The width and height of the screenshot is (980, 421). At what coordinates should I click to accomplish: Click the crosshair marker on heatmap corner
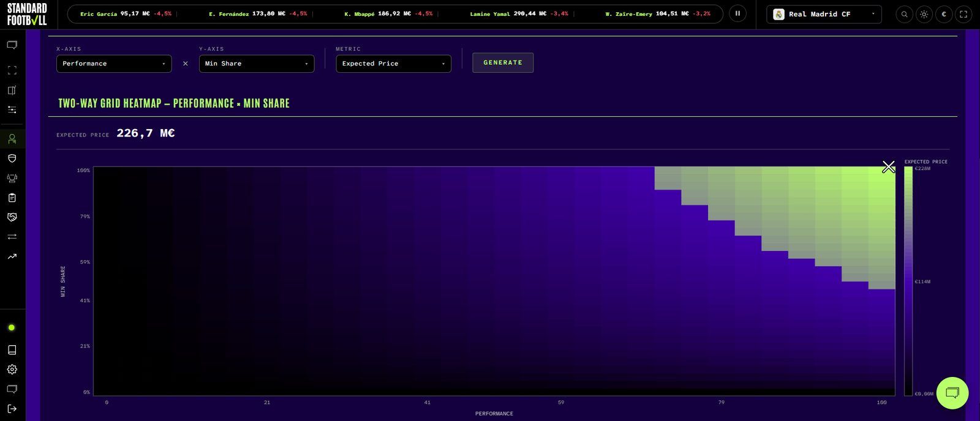coord(889,166)
